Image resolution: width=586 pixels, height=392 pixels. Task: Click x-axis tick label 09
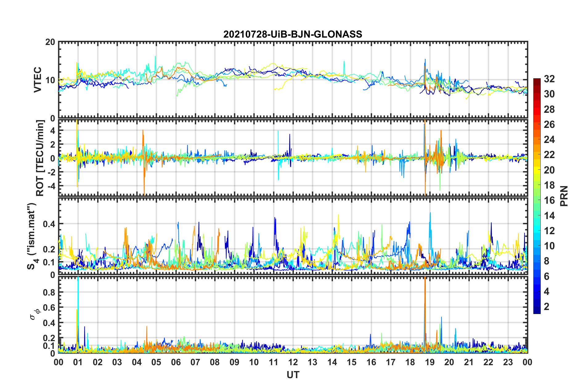click(234, 362)
